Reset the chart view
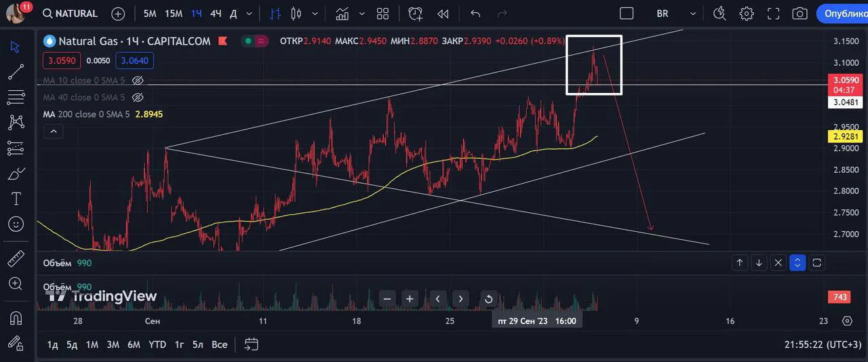868x362 pixels. [x=488, y=298]
